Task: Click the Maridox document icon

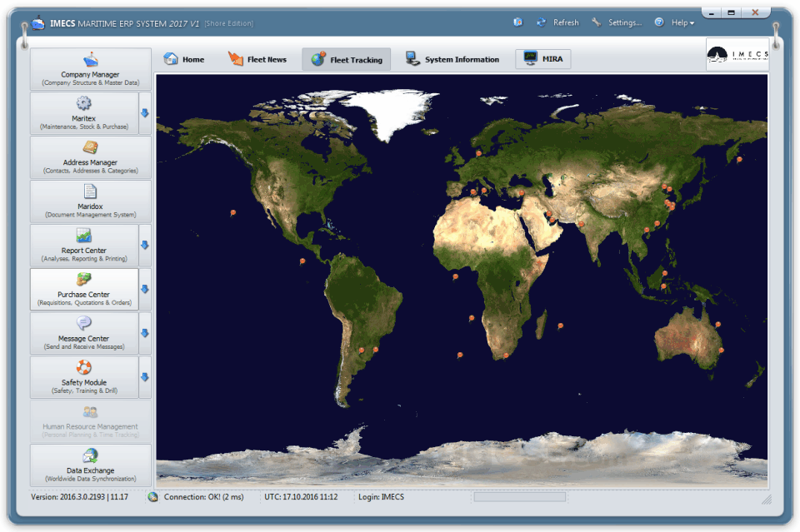Action: (x=90, y=191)
